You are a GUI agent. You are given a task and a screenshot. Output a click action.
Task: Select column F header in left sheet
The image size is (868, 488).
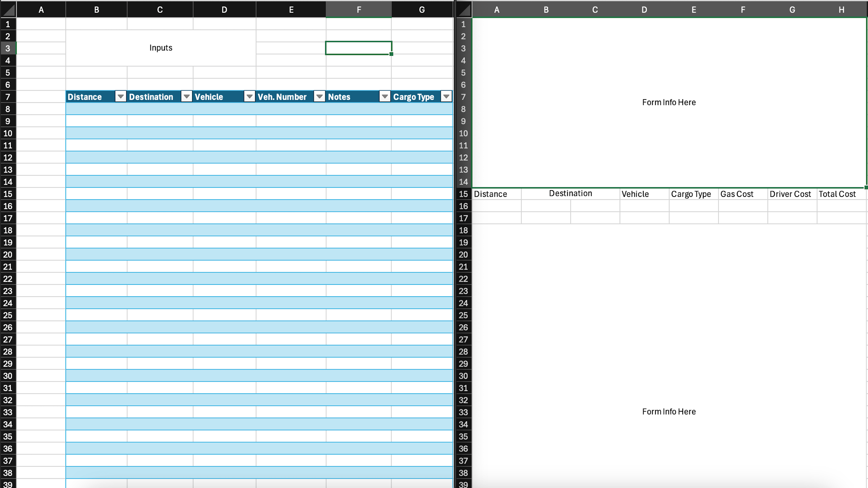click(x=359, y=9)
